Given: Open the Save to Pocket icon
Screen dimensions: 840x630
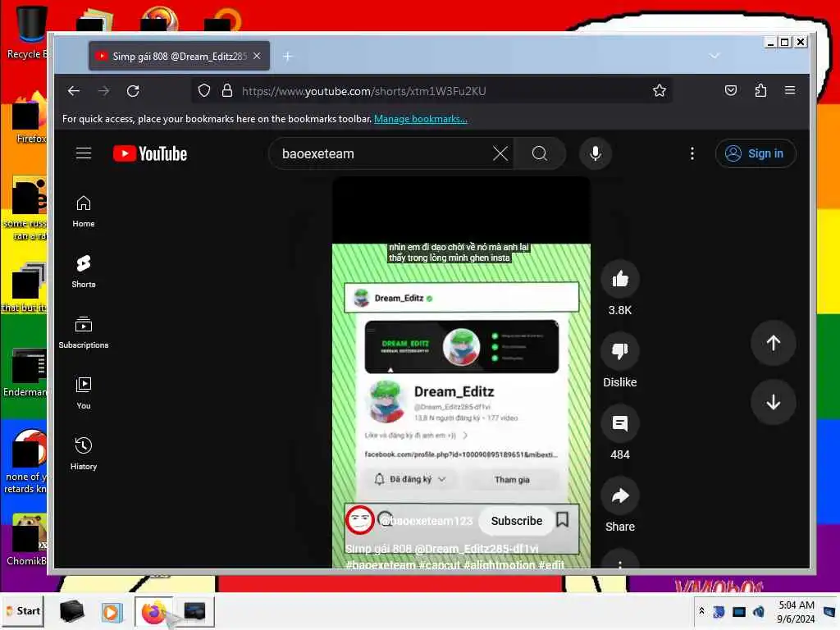Looking at the screenshot, I should click(731, 90).
